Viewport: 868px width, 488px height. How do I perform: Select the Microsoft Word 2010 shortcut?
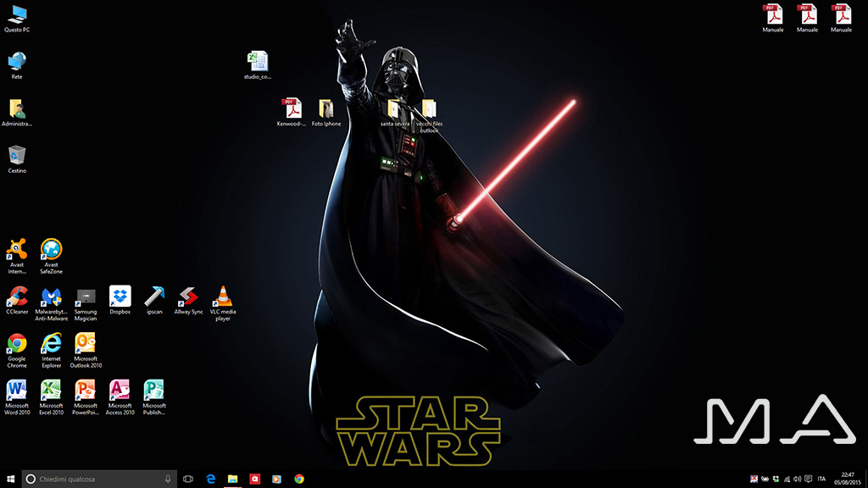(x=17, y=398)
